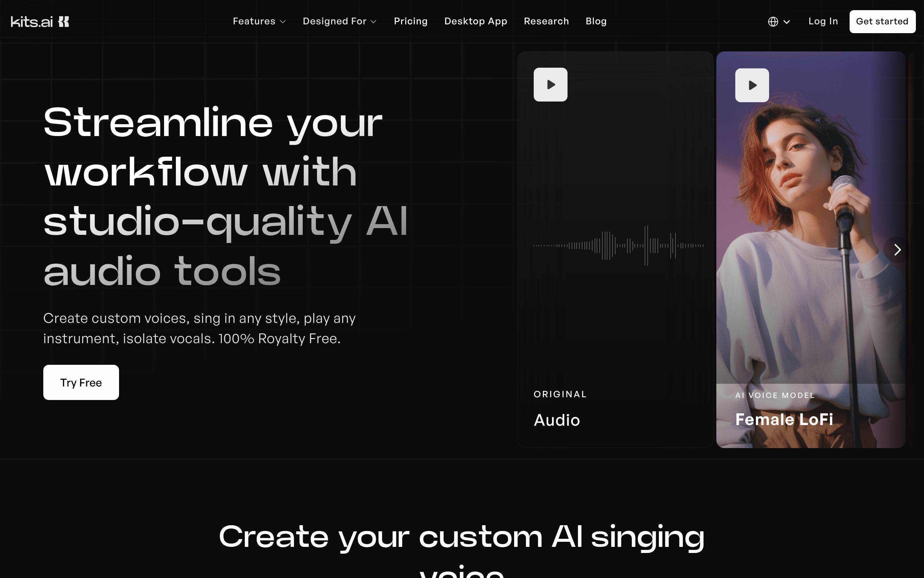Advance the carousel with the right arrow
This screenshot has height=578, width=924.
click(897, 250)
